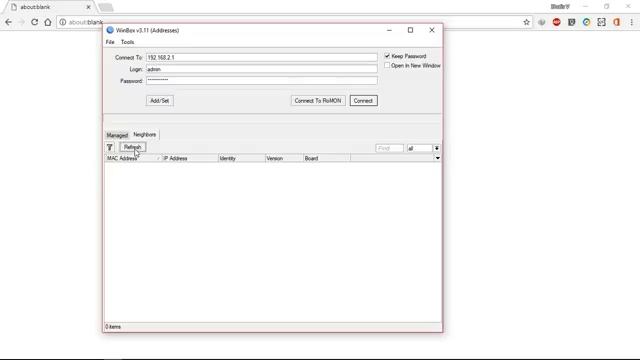640x360 pixels.
Task: Sort by IP Address column header
Action: pos(190,158)
